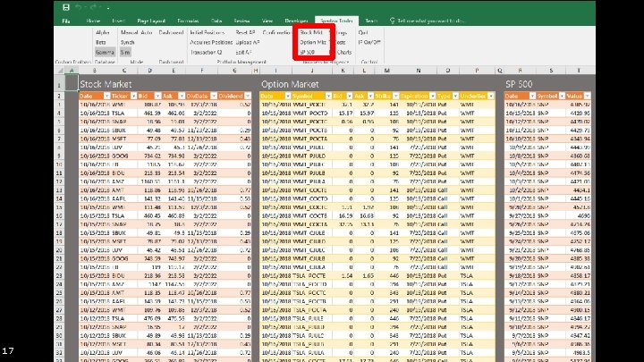
Task: Switch to the Developer tab
Action: 296,21
